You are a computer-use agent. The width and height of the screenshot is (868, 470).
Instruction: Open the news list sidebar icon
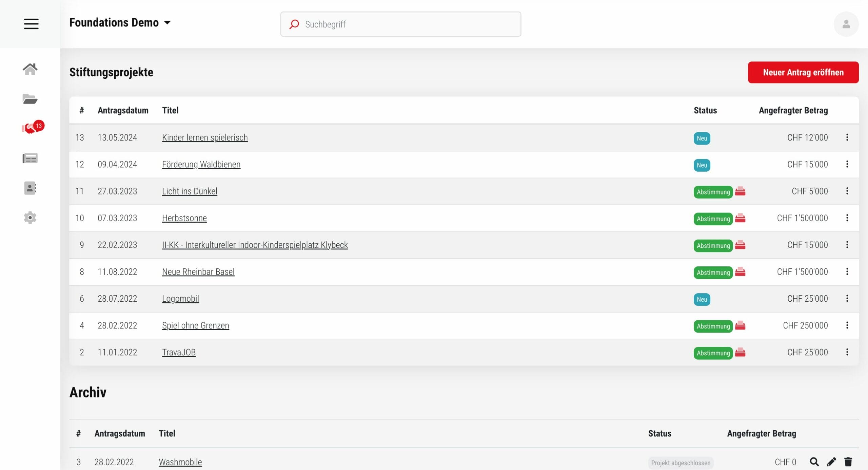[x=30, y=158]
